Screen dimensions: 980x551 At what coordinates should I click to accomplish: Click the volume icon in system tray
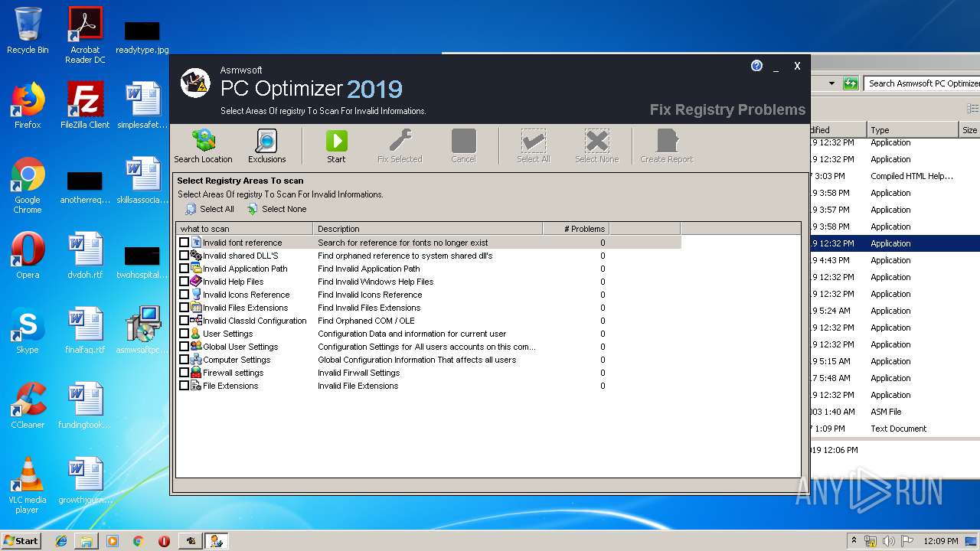coord(888,541)
